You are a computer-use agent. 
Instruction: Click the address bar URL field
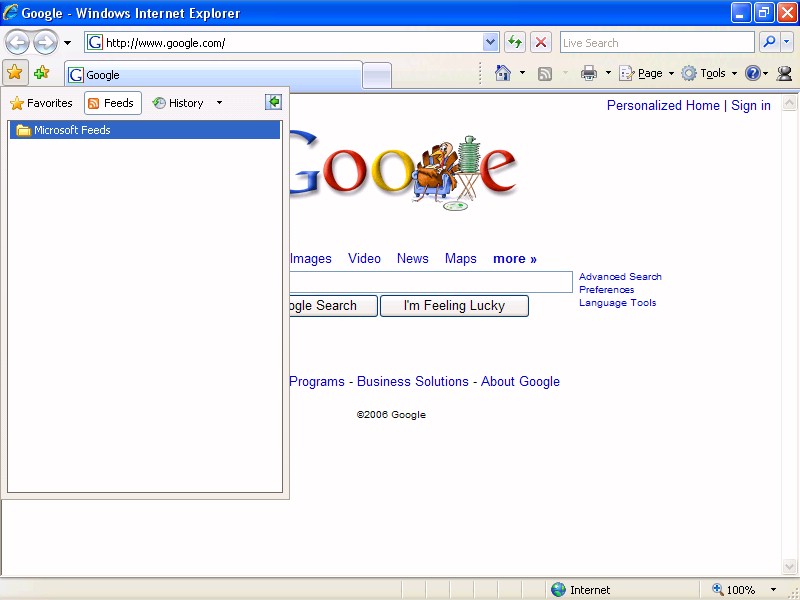point(284,43)
